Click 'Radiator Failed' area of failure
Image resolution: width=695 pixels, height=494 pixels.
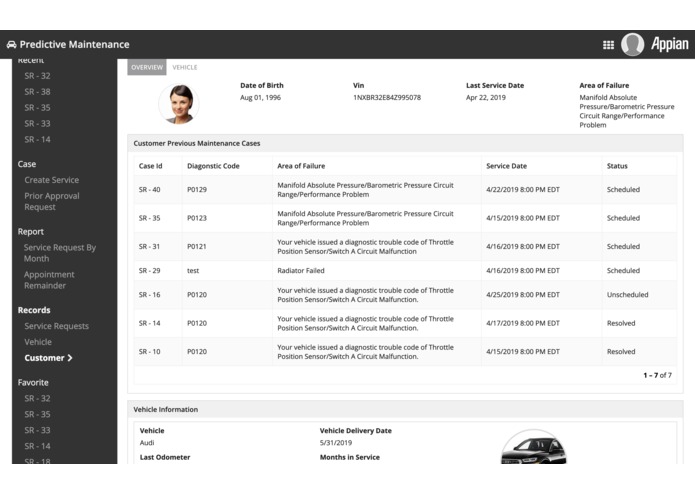(301, 271)
